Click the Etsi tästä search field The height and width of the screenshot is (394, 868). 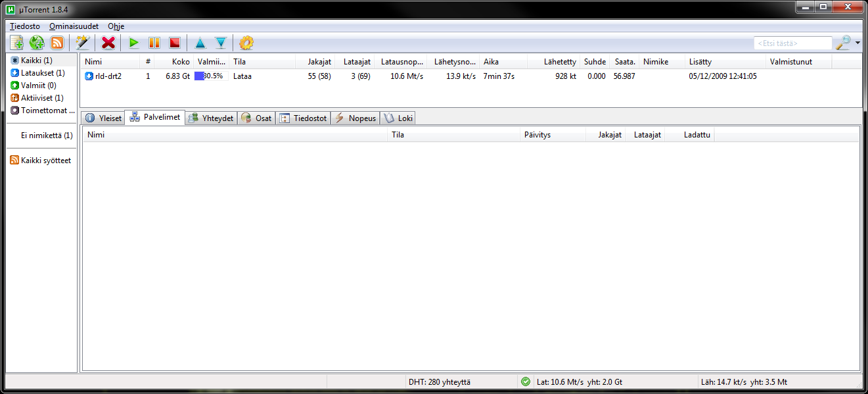792,43
